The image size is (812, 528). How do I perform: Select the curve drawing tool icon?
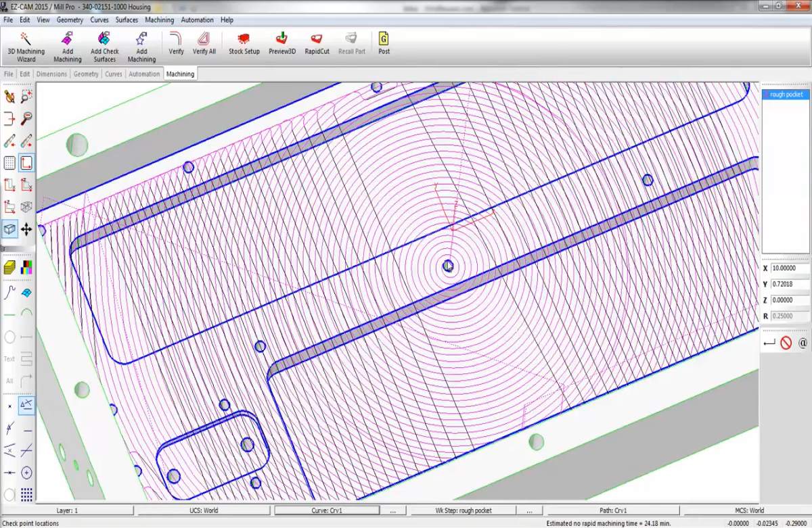(x=9, y=292)
